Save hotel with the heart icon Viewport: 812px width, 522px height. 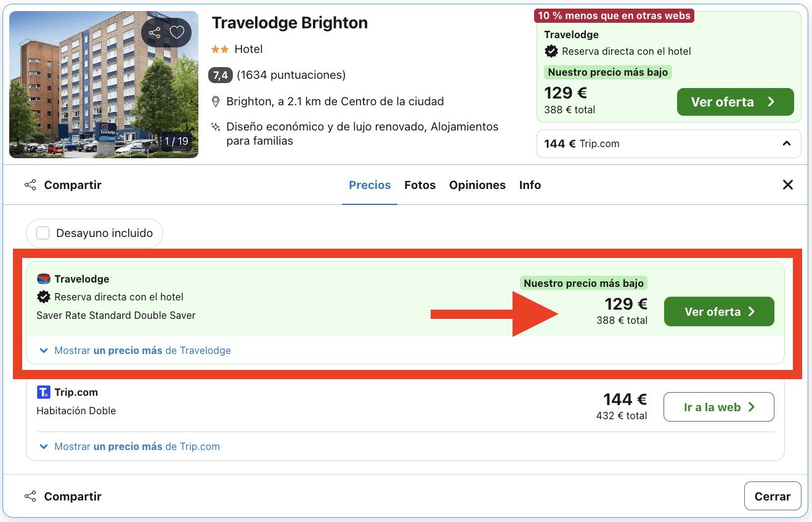(177, 33)
